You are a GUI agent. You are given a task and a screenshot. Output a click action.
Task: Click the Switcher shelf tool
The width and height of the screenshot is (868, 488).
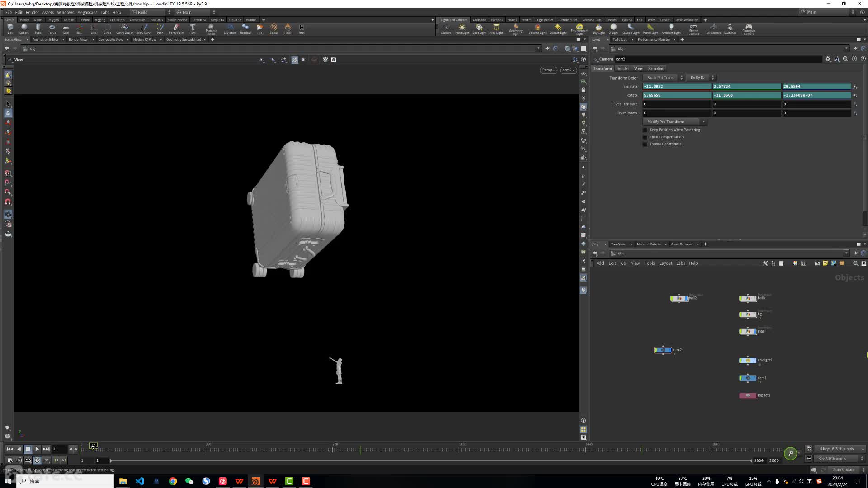[730, 29]
